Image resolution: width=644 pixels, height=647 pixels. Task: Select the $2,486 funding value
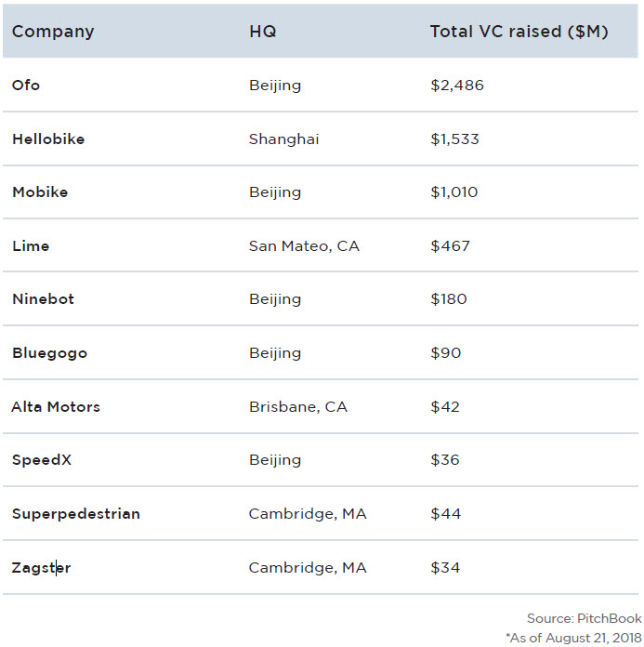tap(456, 86)
